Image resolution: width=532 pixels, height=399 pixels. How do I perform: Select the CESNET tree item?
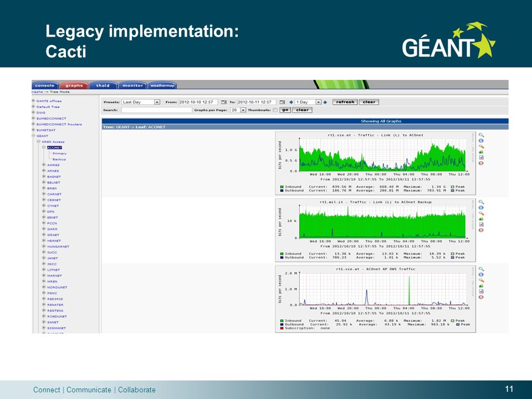[x=54, y=200]
